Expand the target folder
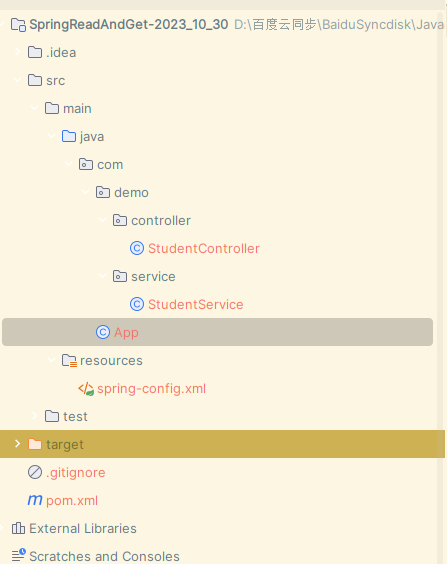This screenshot has height=564, width=447. (17, 444)
